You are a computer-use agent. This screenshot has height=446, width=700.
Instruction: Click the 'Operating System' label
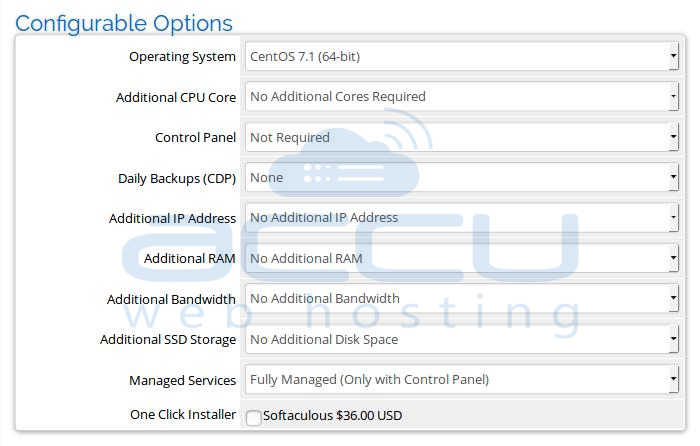click(182, 57)
